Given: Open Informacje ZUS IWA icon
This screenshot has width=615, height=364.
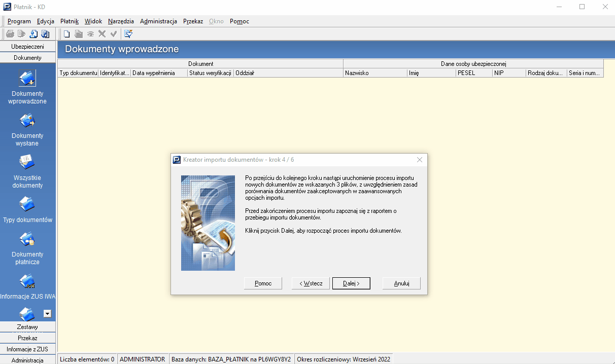Looking at the screenshot, I should pyautogui.click(x=28, y=287).
